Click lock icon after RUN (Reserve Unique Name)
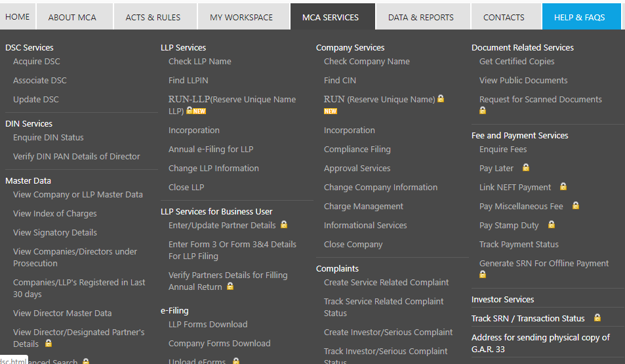Image resolution: width=625 pixels, height=364 pixels. pos(441,99)
